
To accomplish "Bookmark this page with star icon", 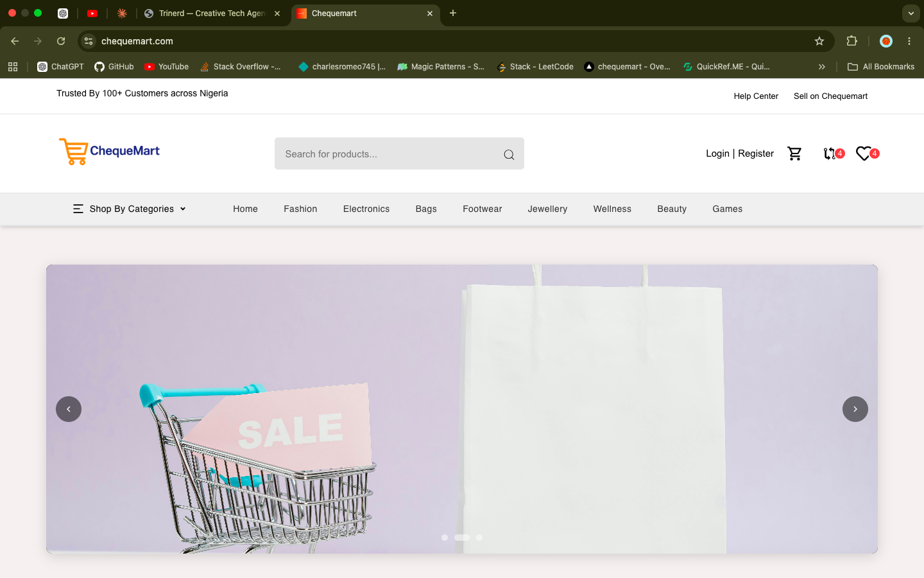I will click(819, 41).
